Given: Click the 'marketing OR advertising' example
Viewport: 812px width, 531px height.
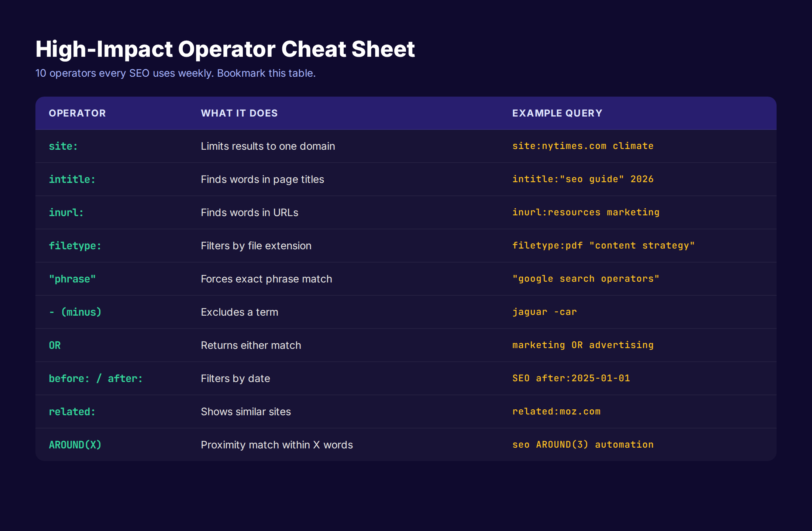Looking at the screenshot, I should click(583, 345).
